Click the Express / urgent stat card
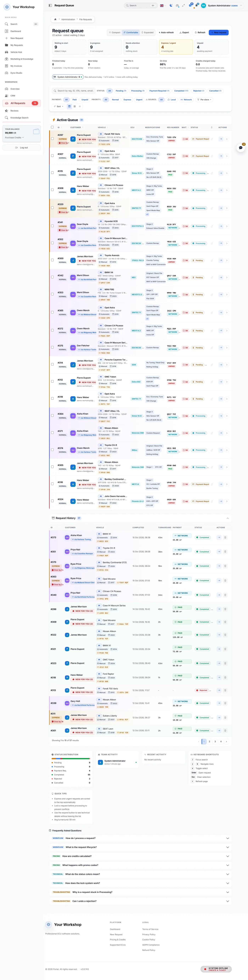 coord(176,47)
